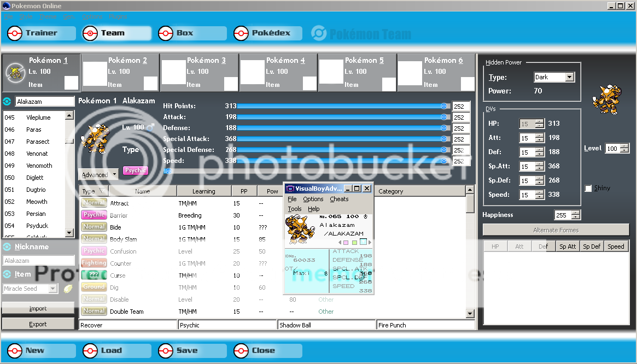
Task: Click the pink page square in VisualBoyAdvance
Action: [x=346, y=243]
